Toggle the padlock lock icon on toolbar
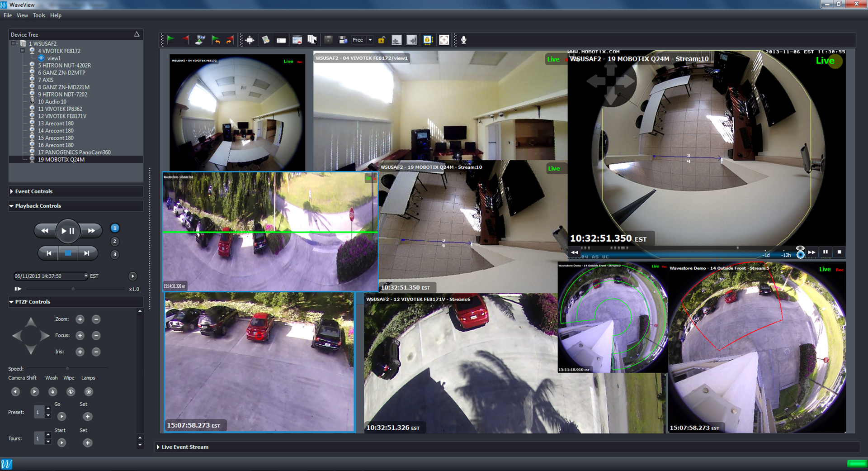The height and width of the screenshot is (471, 868). [382, 40]
